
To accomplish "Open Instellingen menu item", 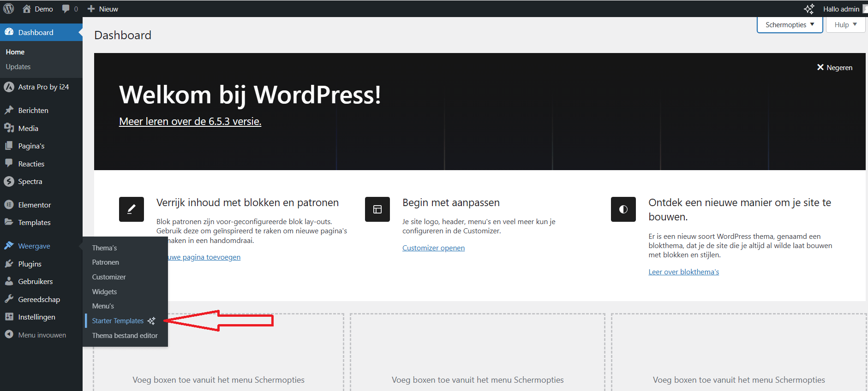I will pos(41,317).
